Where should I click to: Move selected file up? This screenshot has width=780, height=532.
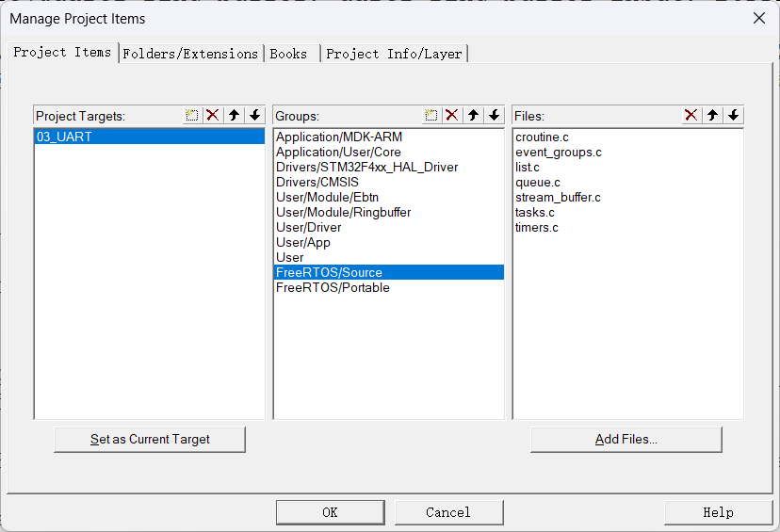pos(712,116)
